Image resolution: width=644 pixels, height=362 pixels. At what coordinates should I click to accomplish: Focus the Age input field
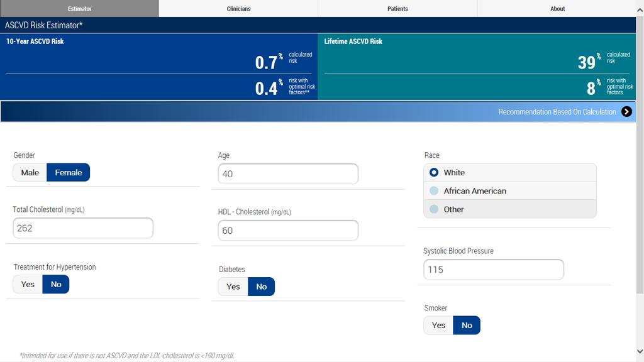click(x=288, y=173)
